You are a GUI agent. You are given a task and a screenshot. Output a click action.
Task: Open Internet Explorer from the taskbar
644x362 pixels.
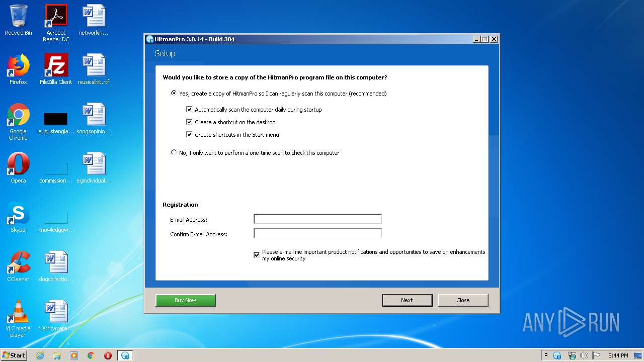pyautogui.click(x=40, y=355)
